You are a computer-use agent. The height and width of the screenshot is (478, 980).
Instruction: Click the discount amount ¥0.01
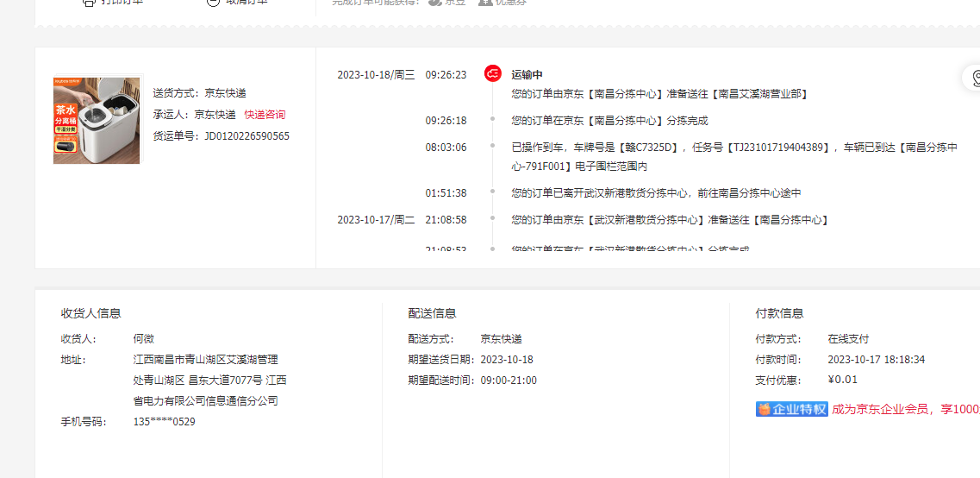point(842,380)
